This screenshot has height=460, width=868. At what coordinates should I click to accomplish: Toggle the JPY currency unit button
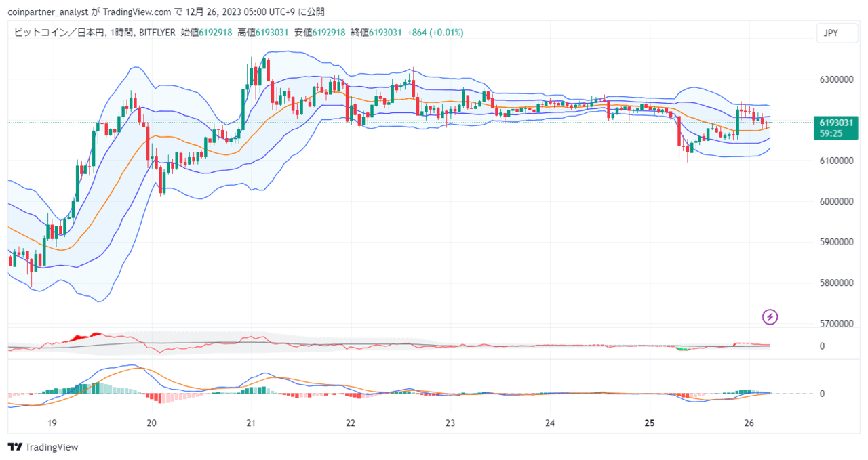(x=837, y=32)
